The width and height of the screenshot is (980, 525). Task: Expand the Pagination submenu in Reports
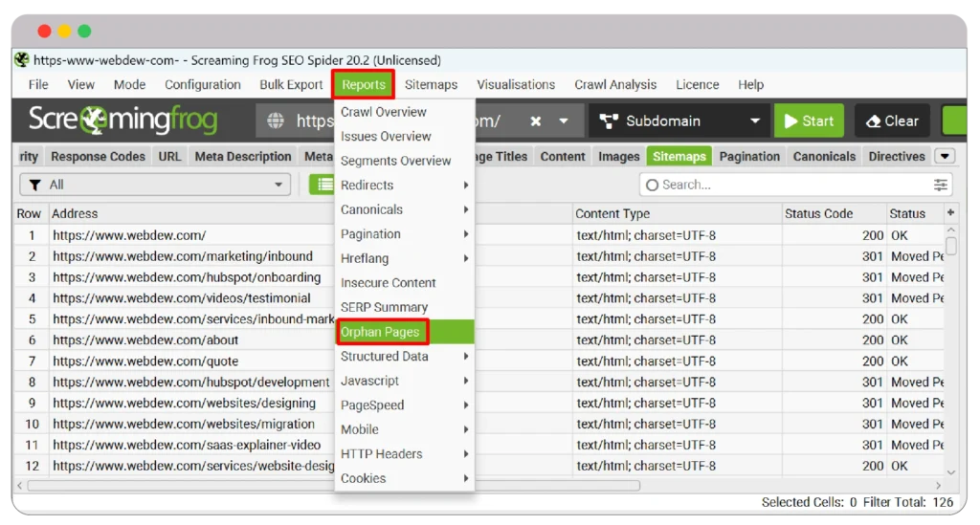pyautogui.click(x=405, y=233)
